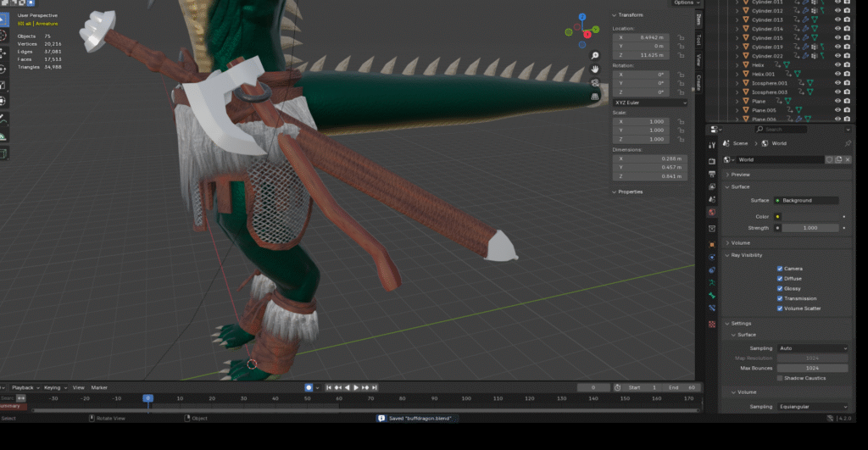
Task: Open the Playback menu in timeline
Action: coord(23,387)
